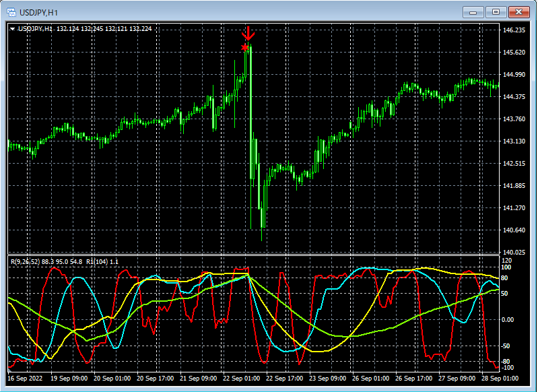Click the 28 Sep 01:00 time label
This screenshot has width=538, height=392.
[500, 379]
